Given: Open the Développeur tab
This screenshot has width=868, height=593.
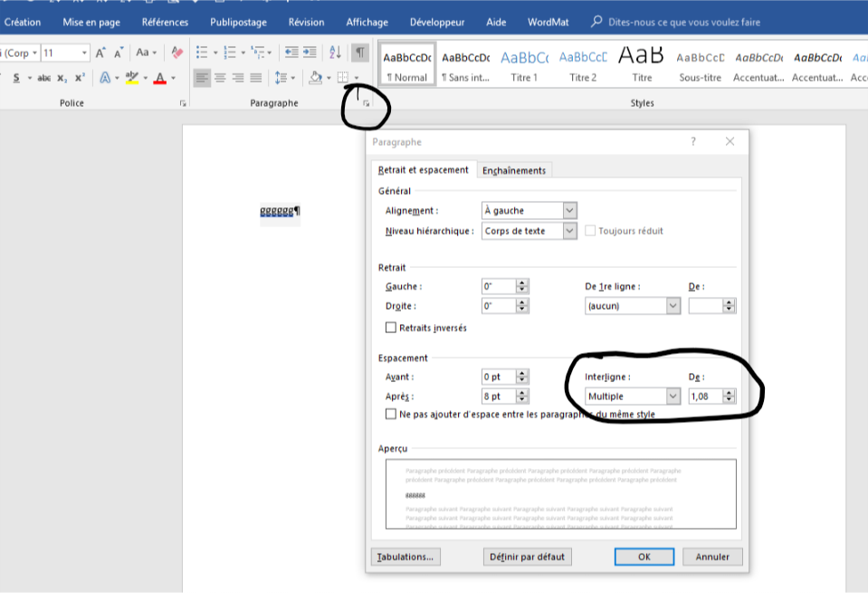Looking at the screenshot, I should (437, 22).
